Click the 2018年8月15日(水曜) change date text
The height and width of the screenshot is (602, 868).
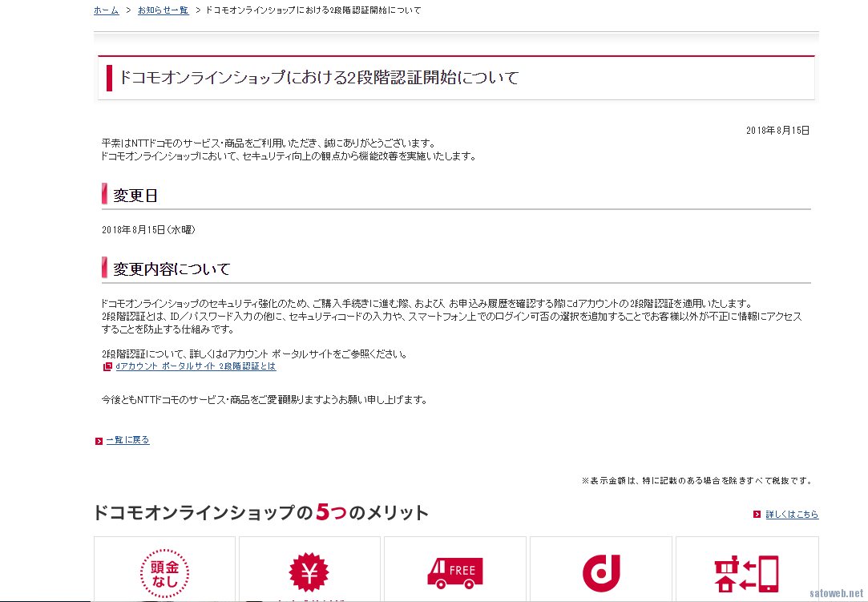coord(149,229)
